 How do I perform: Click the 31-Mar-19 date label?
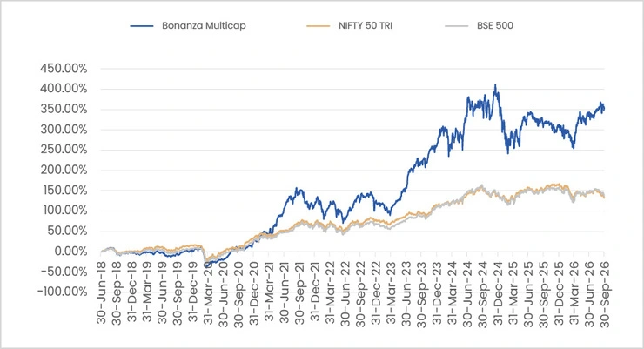(x=147, y=292)
